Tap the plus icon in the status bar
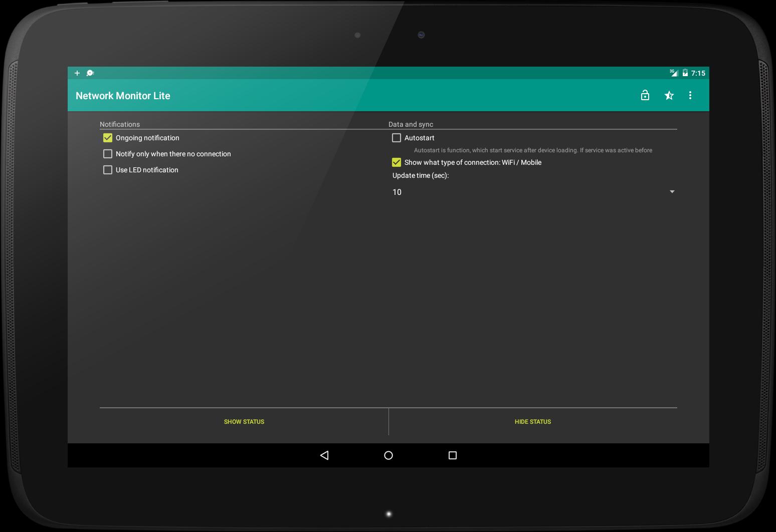This screenshot has height=532, width=776. [77, 73]
